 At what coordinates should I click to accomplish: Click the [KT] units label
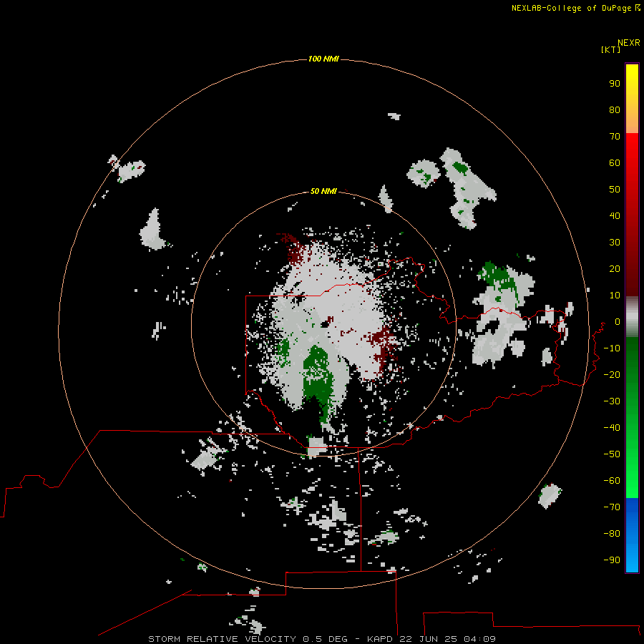pyautogui.click(x=610, y=49)
